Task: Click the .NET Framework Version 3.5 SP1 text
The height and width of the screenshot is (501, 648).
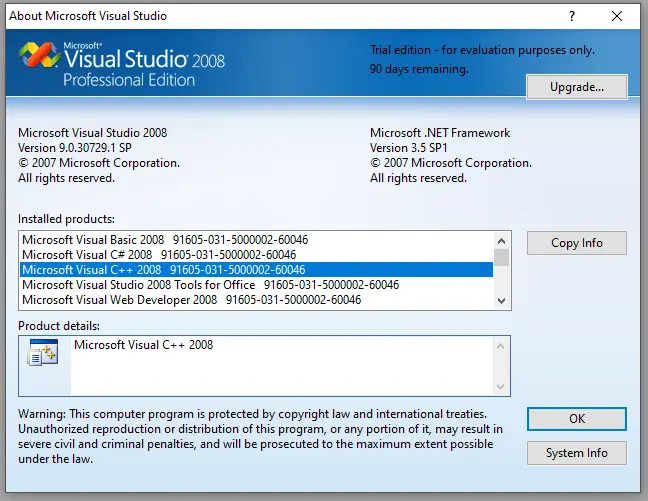Action: pyautogui.click(x=409, y=148)
